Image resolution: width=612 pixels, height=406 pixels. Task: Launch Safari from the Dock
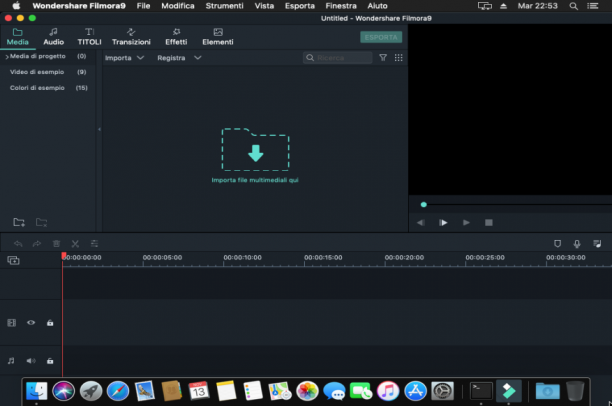118,391
